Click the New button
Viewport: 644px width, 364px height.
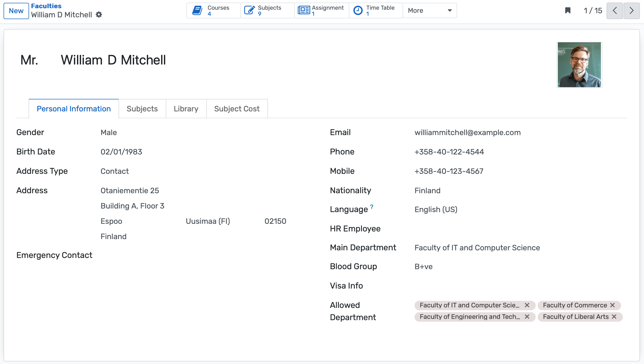(16, 11)
